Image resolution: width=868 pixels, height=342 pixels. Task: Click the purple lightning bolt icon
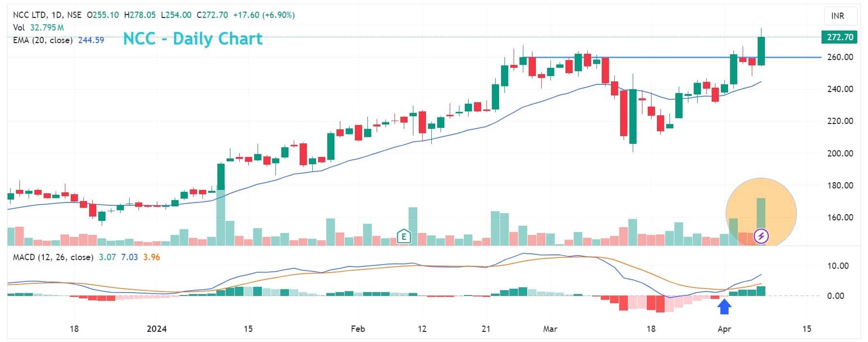(761, 236)
